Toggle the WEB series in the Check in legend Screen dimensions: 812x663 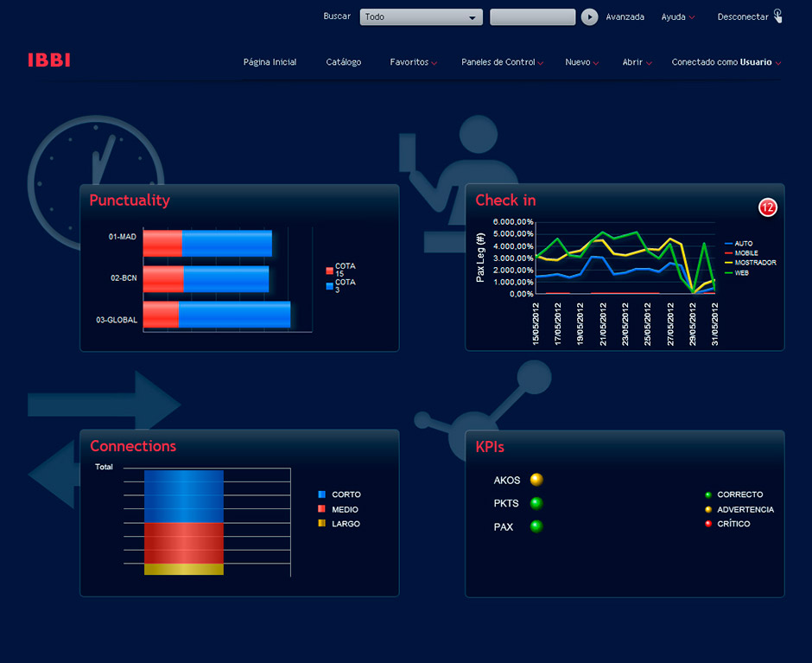(739, 272)
